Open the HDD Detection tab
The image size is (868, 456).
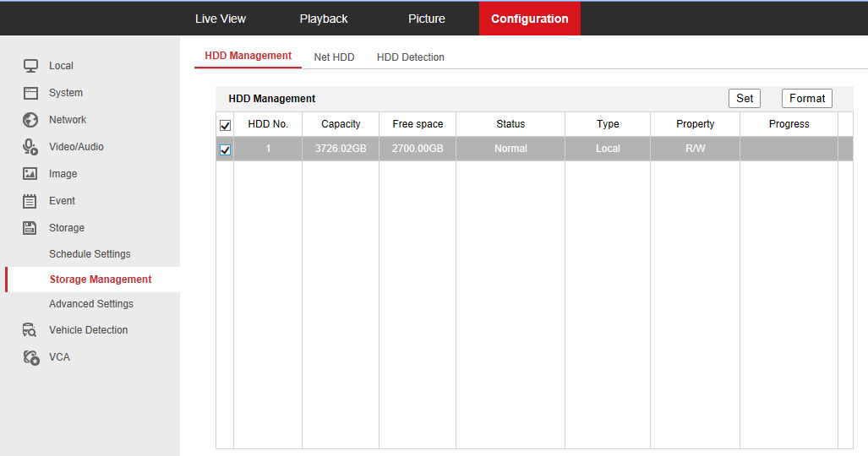point(410,57)
